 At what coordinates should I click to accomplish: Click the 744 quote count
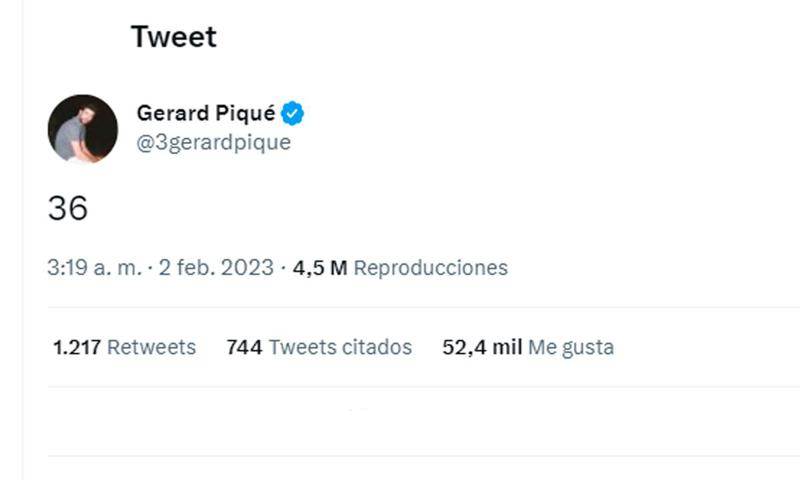[245, 347]
